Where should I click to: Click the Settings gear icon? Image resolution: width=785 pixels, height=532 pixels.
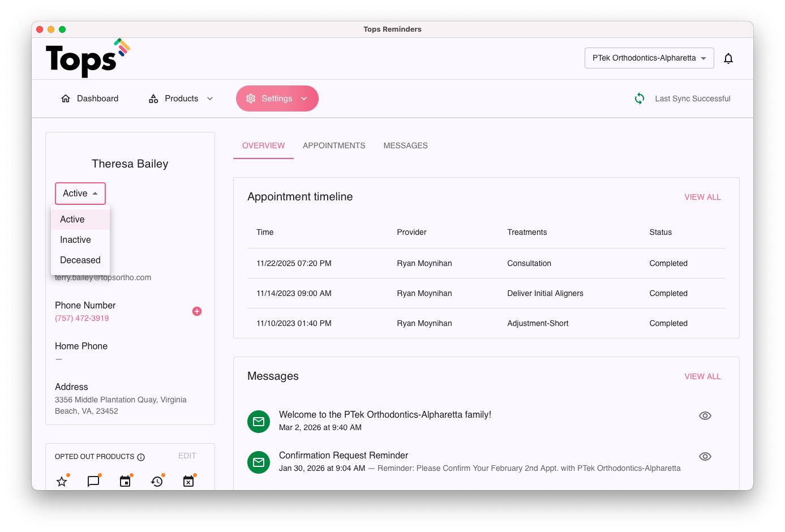[x=251, y=98]
